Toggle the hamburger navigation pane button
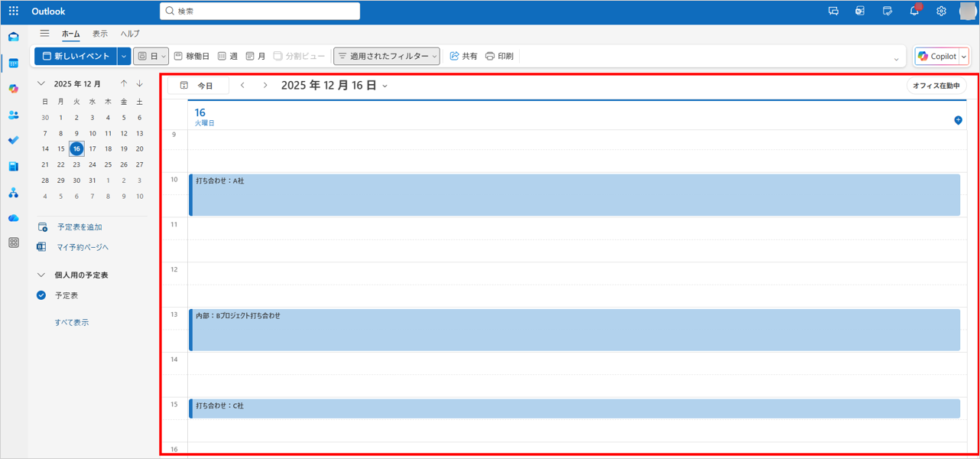The width and height of the screenshot is (980, 459). (x=44, y=34)
